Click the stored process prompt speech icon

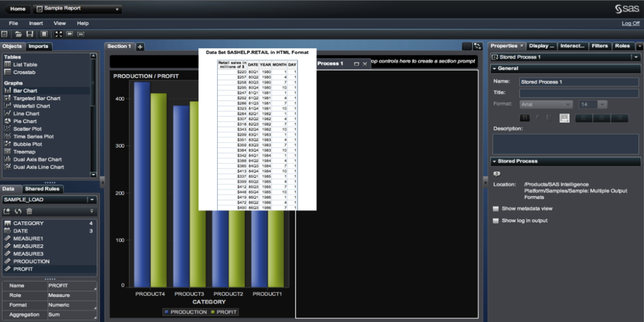497,174
